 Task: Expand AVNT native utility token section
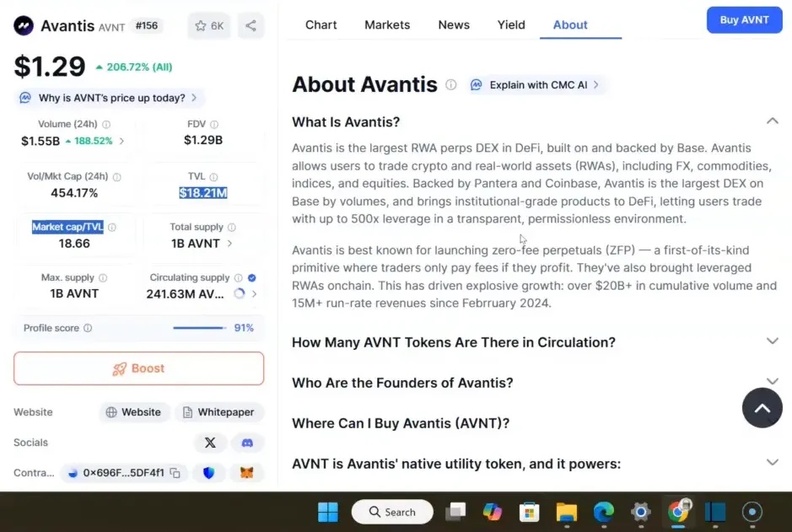[x=773, y=462]
